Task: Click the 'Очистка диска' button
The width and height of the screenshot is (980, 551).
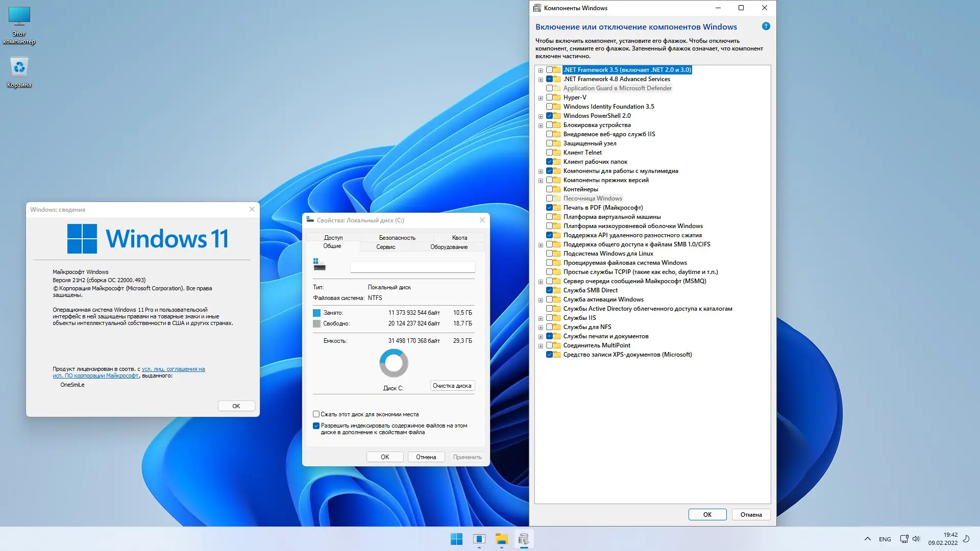Action: (x=452, y=386)
